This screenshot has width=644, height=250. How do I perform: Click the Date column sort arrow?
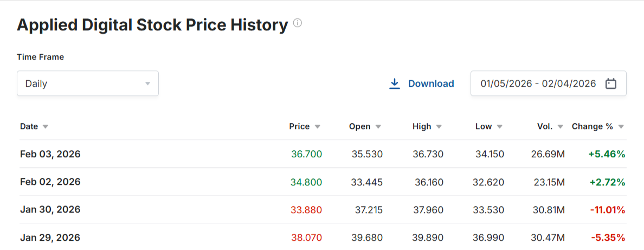(x=46, y=127)
